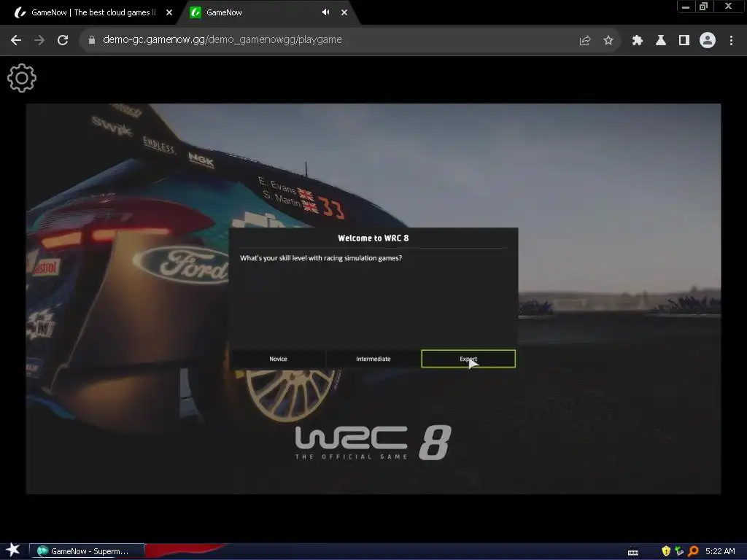Open the on-screen keyboard tray icon
Viewport: 747px width, 560px height.
[x=633, y=551]
